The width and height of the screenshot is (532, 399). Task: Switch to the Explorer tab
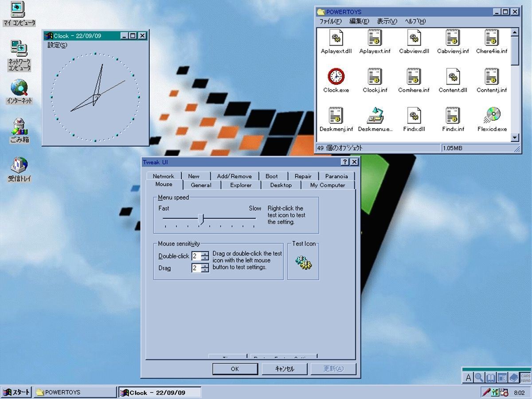click(x=241, y=185)
